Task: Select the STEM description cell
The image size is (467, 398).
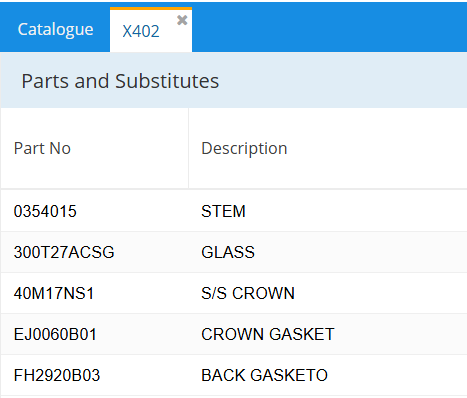Action: tap(223, 211)
